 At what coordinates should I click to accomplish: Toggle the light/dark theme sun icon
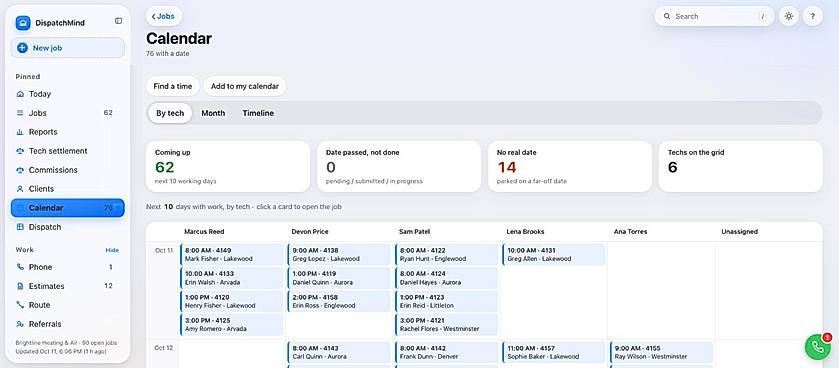coord(789,16)
